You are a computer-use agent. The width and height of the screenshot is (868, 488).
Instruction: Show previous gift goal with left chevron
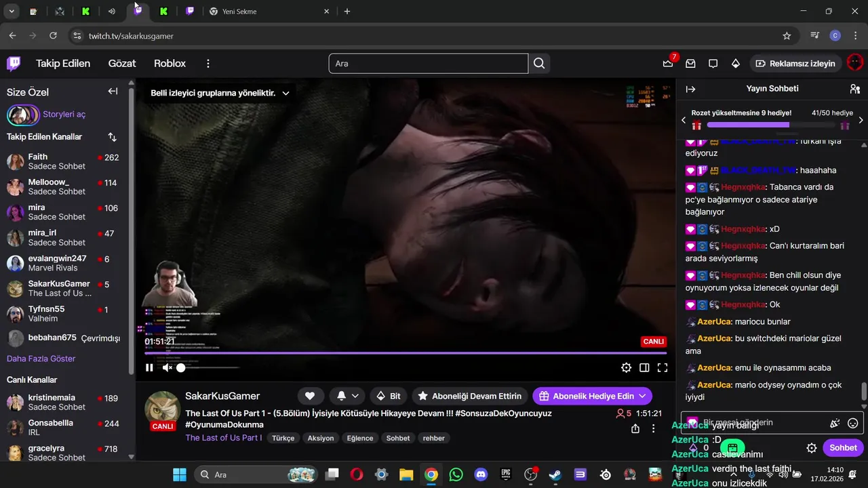pyautogui.click(x=684, y=120)
